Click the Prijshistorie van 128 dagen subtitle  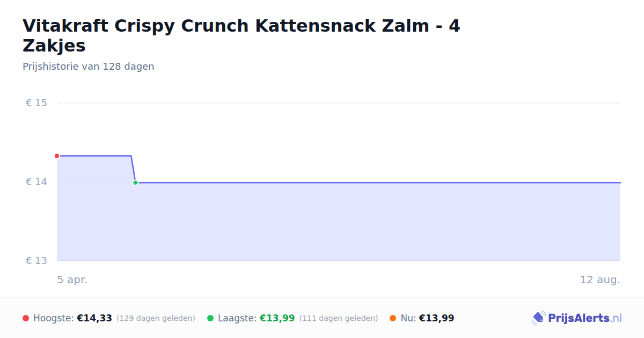(x=89, y=67)
